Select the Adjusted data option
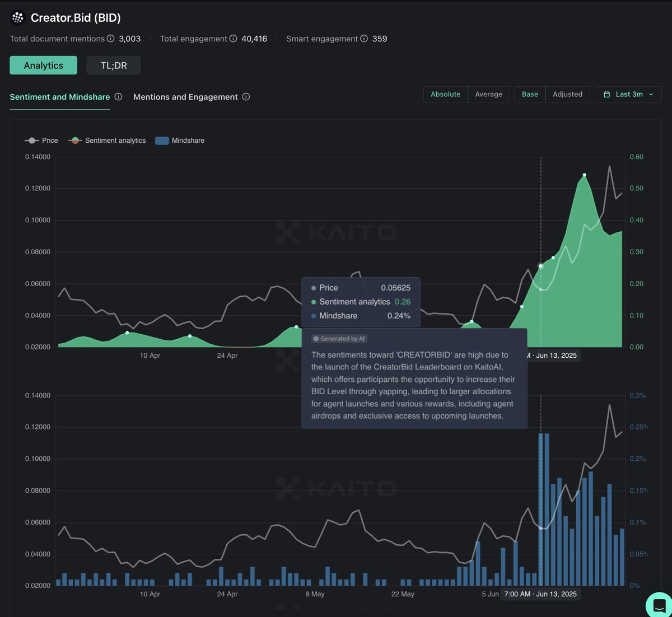This screenshot has height=617, width=672. (x=568, y=94)
